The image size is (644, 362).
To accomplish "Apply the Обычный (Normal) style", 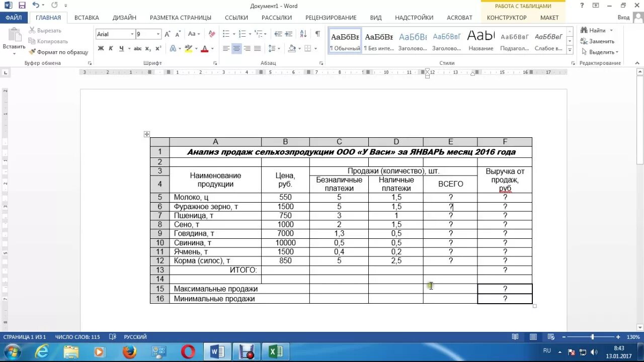I will click(345, 41).
